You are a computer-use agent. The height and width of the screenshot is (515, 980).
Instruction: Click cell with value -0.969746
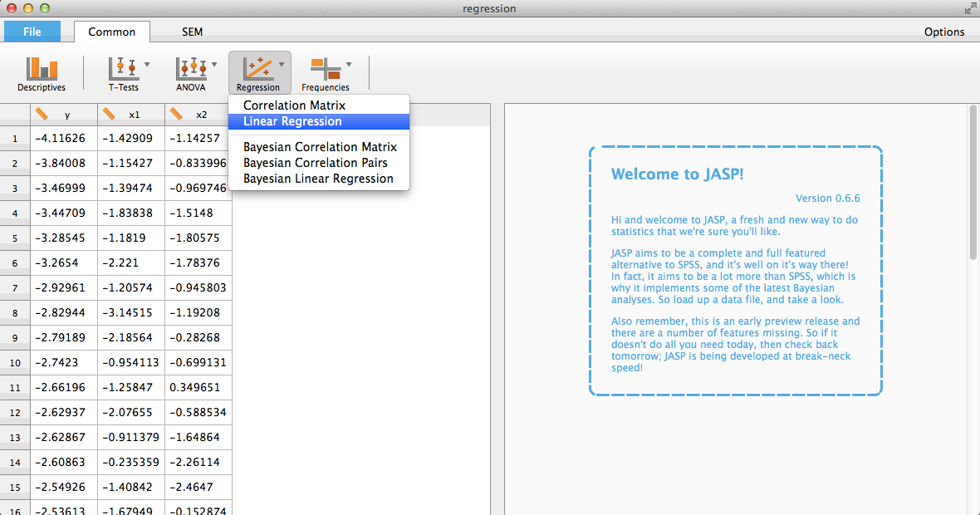[x=198, y=188]
